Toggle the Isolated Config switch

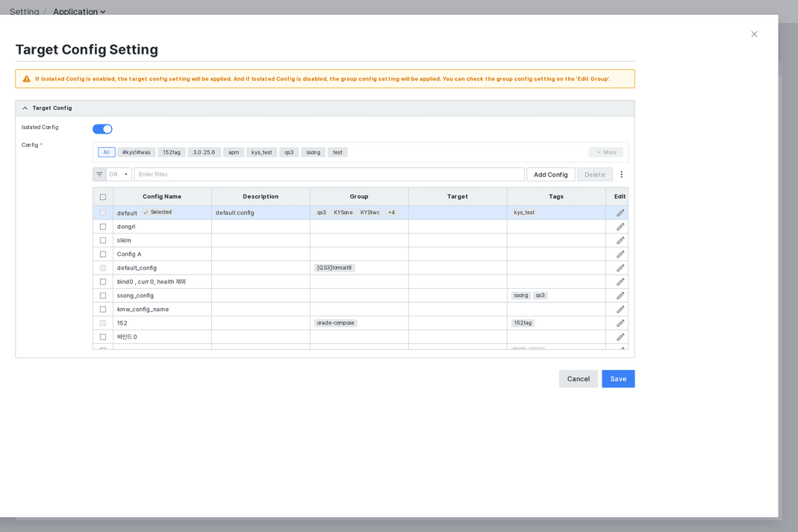tap(102, 129)
